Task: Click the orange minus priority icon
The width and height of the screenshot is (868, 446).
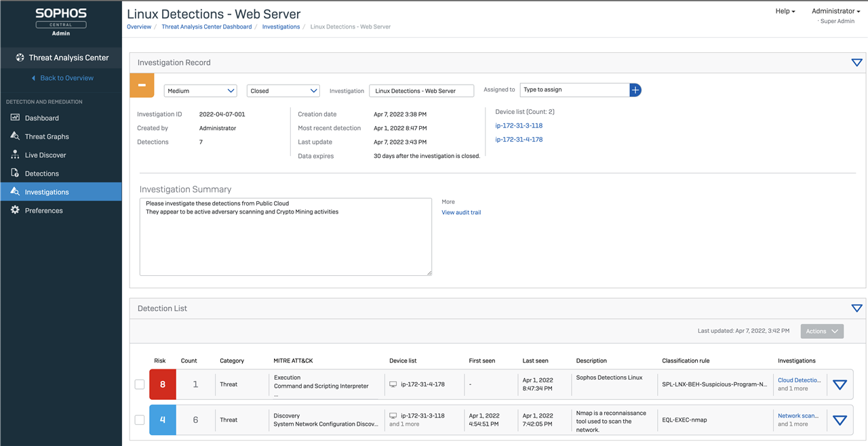Action: pyautogui.click(x=142, y=85)
